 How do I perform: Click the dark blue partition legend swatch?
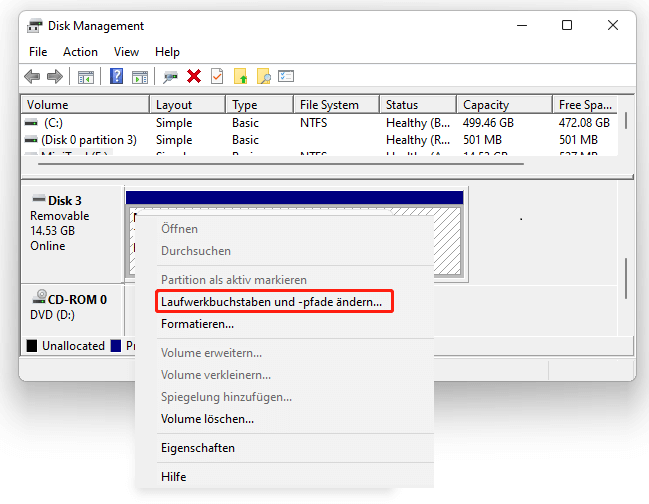tap(116, 346)
